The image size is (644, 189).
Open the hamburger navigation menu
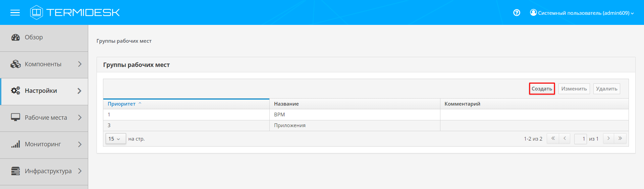click(x=15, y=13)
